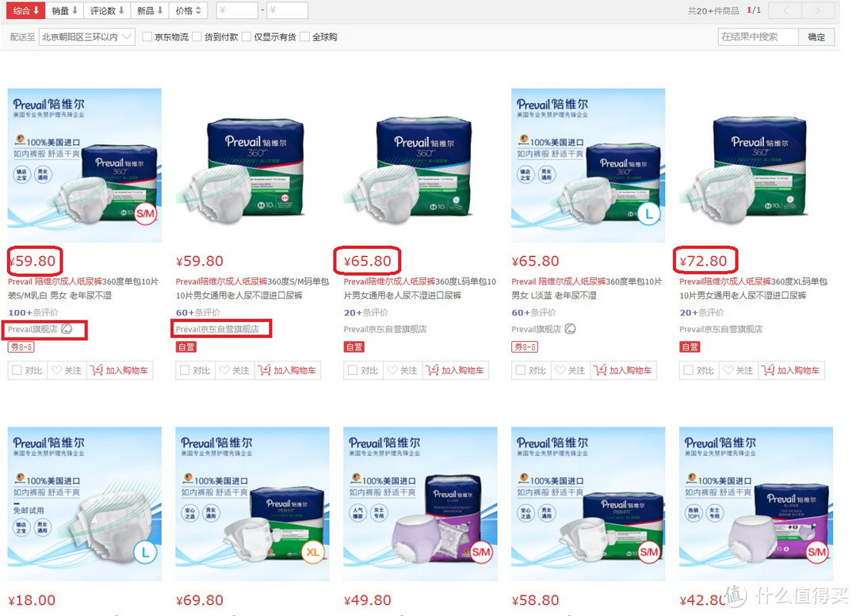Open the L size ¥65.80 product image
The width and height of the screenshot is (856, 616).
pos(588,165)
